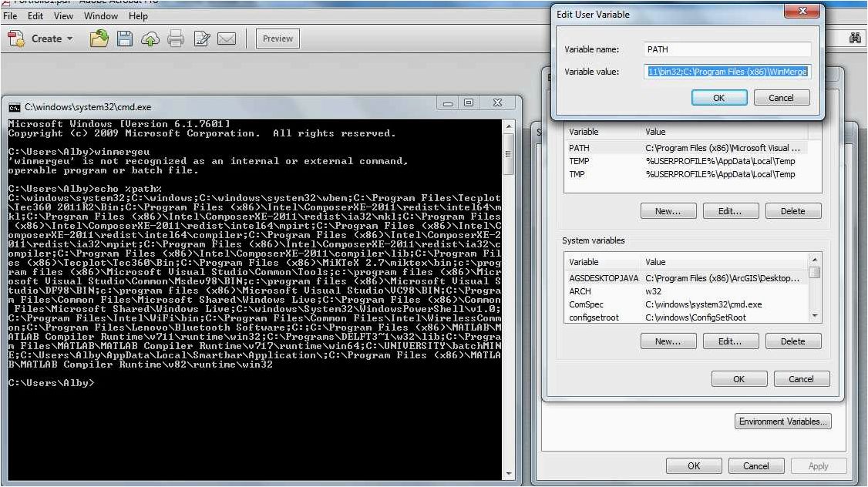Click Cancel in Edit User Variable dialog
This screenshot has width=868, height=487.
pos(781,98)
